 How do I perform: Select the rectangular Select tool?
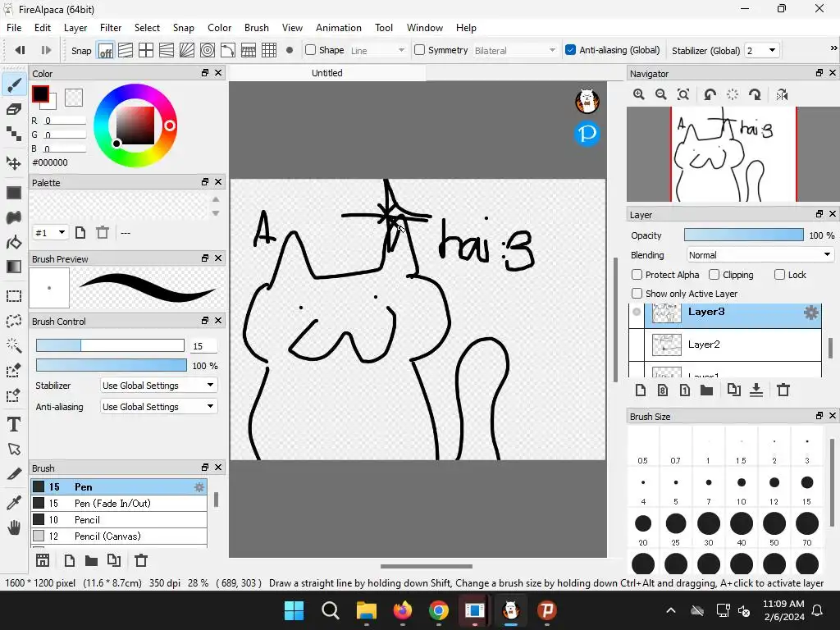[14, 296]
